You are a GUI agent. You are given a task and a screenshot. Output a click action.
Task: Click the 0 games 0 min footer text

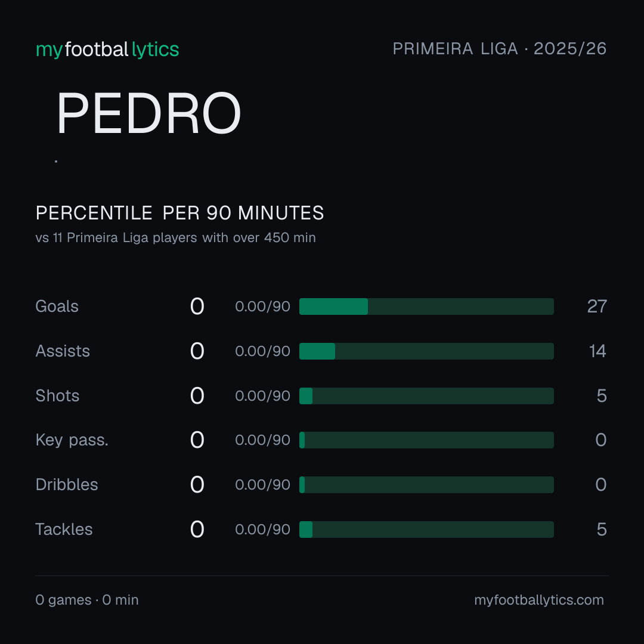[87, 600]
